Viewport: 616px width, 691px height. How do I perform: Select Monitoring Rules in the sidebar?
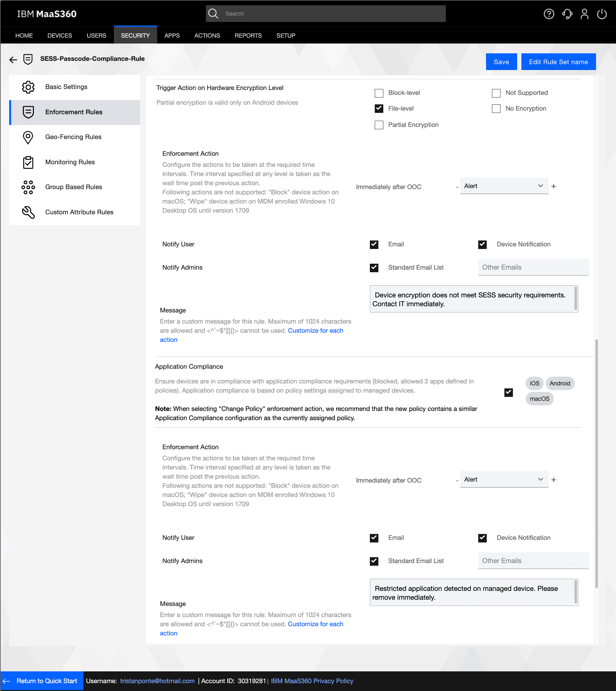pyautogui.click(x=74, y=162)
